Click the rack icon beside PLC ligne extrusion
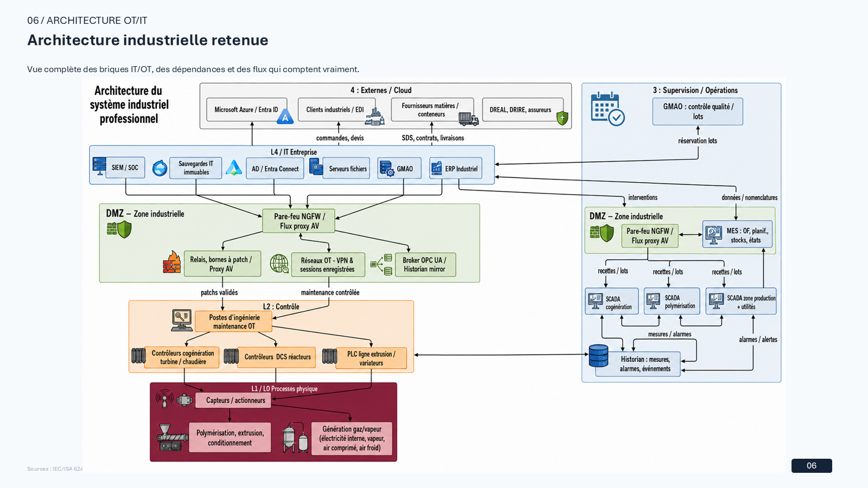 pos(329,356)
